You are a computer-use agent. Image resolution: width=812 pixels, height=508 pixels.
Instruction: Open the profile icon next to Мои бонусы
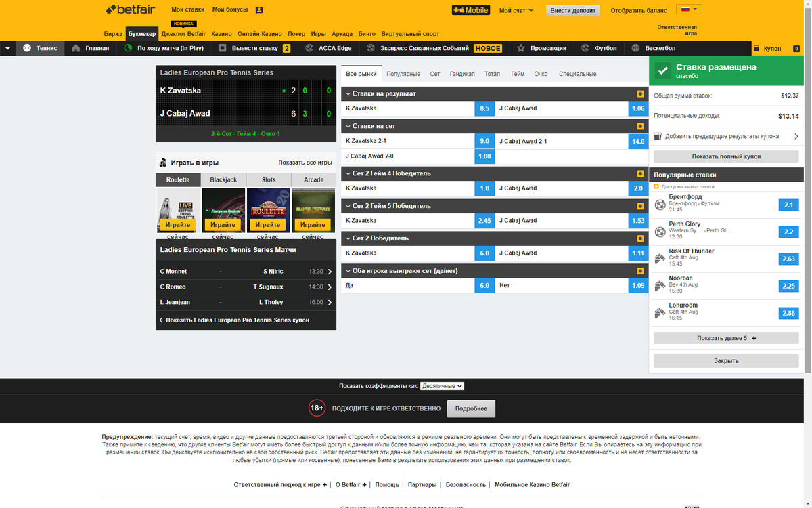[x=260, y=10]
